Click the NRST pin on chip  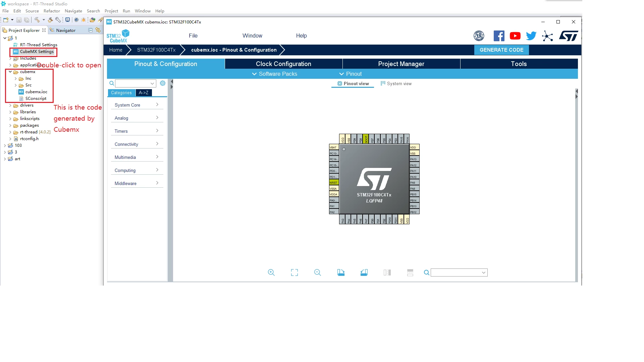click(334, 183)
